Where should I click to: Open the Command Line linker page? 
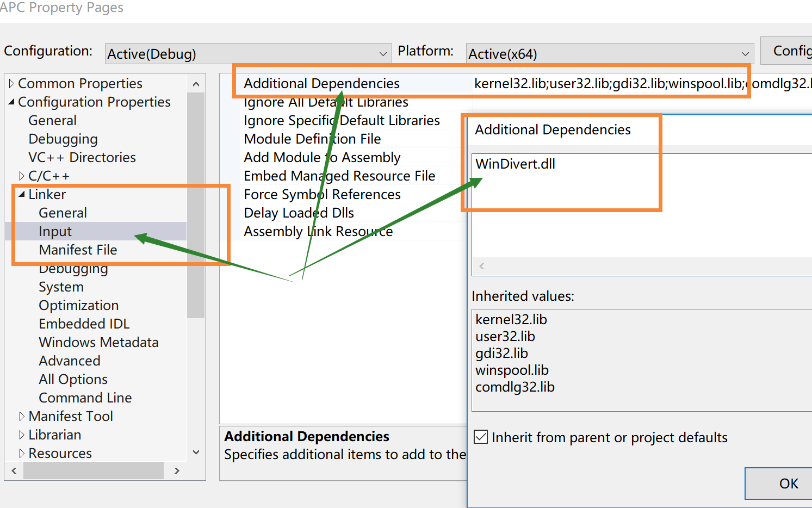tap(85, 397)
